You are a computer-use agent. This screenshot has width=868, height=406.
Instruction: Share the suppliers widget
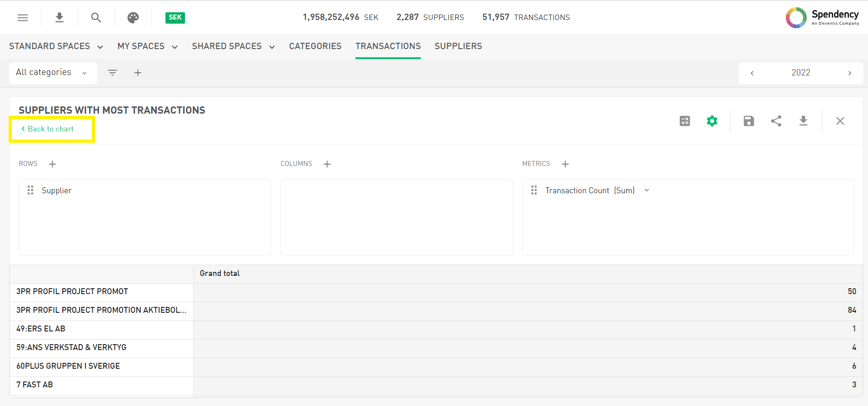(776, 121)
